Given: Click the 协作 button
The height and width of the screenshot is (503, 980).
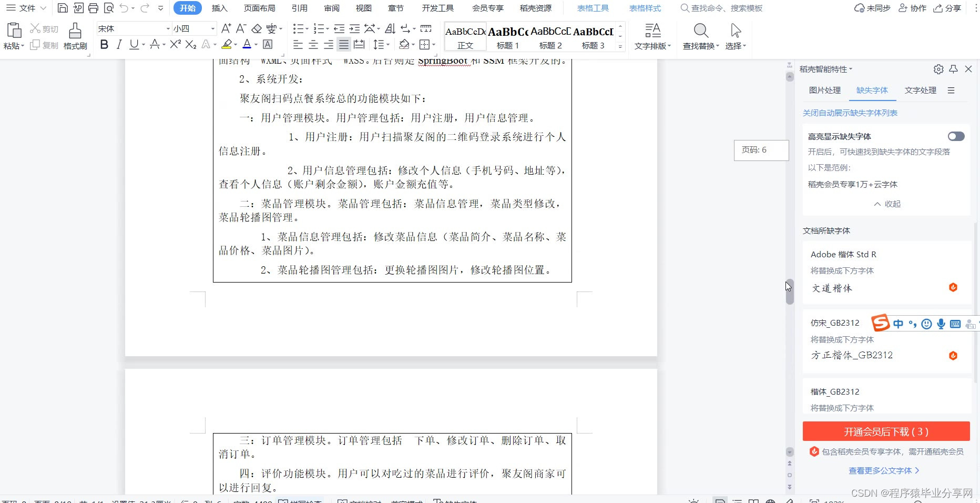Looking at the screenshot, I should tap(912, 8).
